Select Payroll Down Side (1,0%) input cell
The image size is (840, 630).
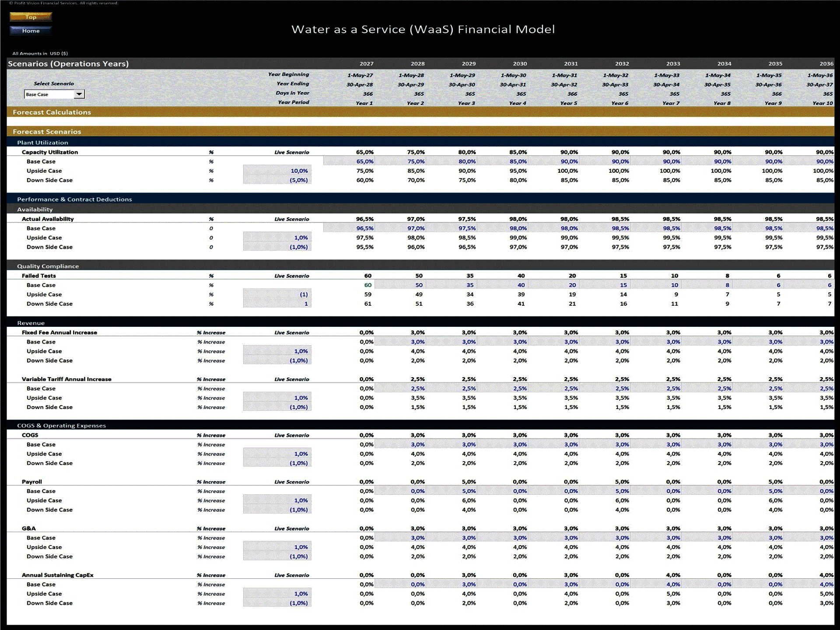[x=277, y=510]
